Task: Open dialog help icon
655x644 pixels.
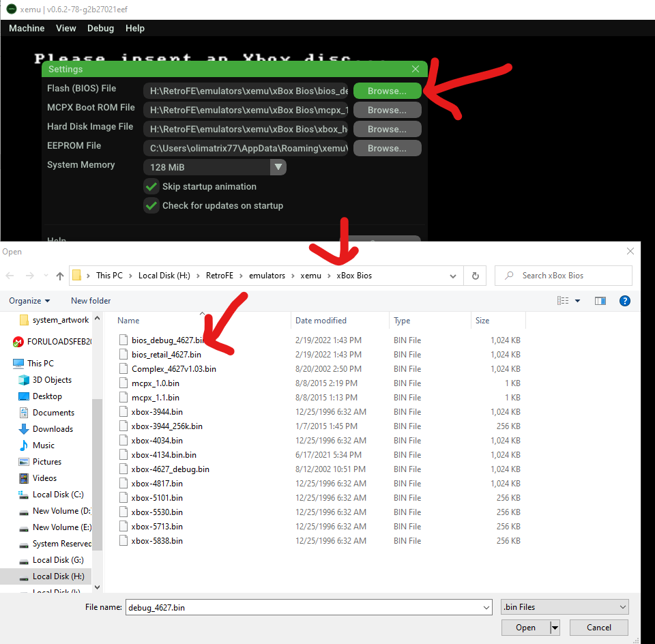Action: coord(624,301)
